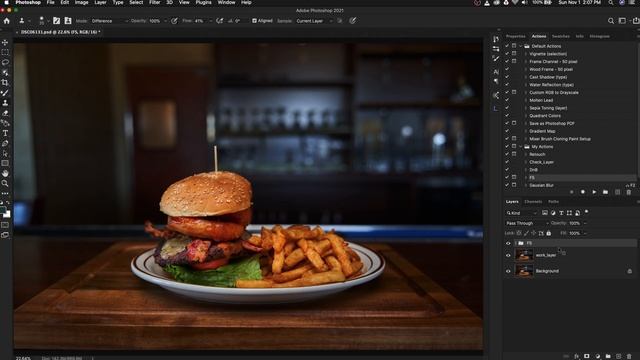Toggle the Aligned checkbox
640x360 pixels.
tap(254, 21)
